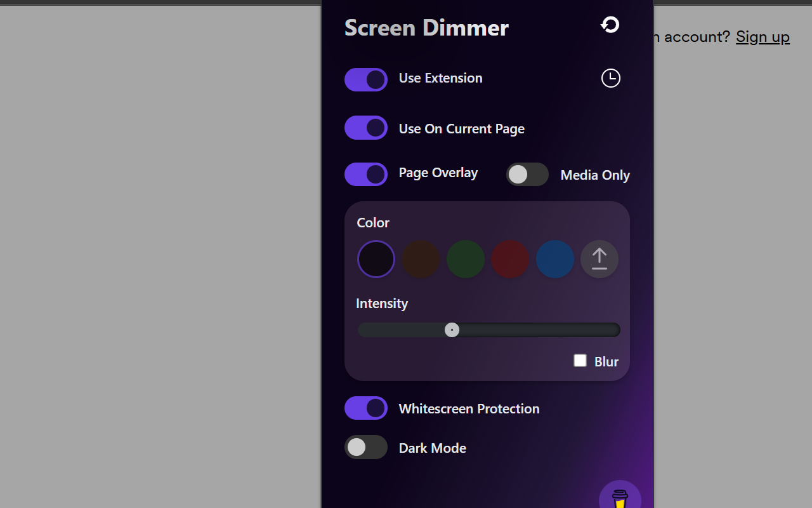Select the green color swatch
This screenshot has height=508, width=812.
(466, 259)
